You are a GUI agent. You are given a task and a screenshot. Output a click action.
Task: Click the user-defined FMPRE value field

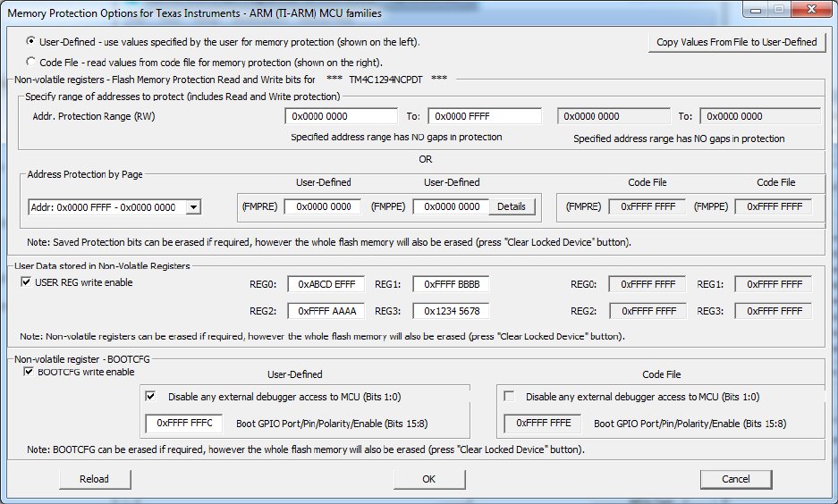point(322,206)
